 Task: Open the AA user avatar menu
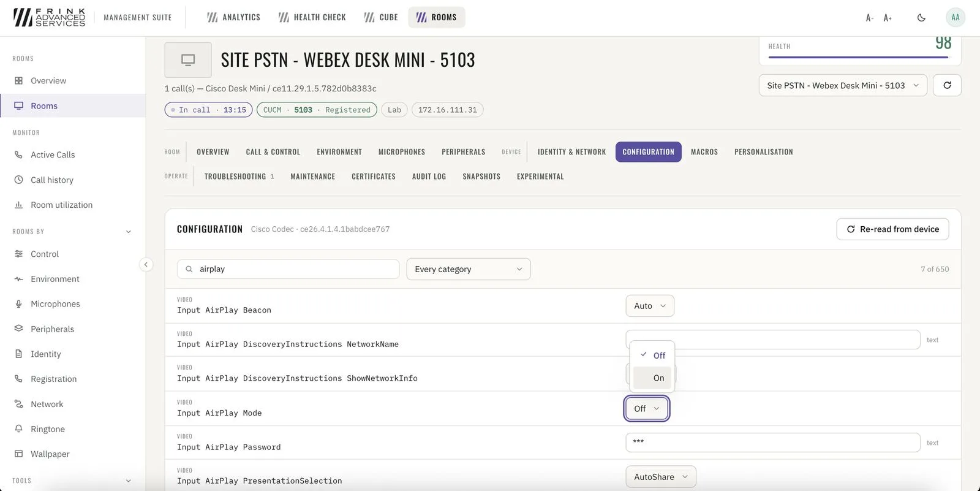956,17
